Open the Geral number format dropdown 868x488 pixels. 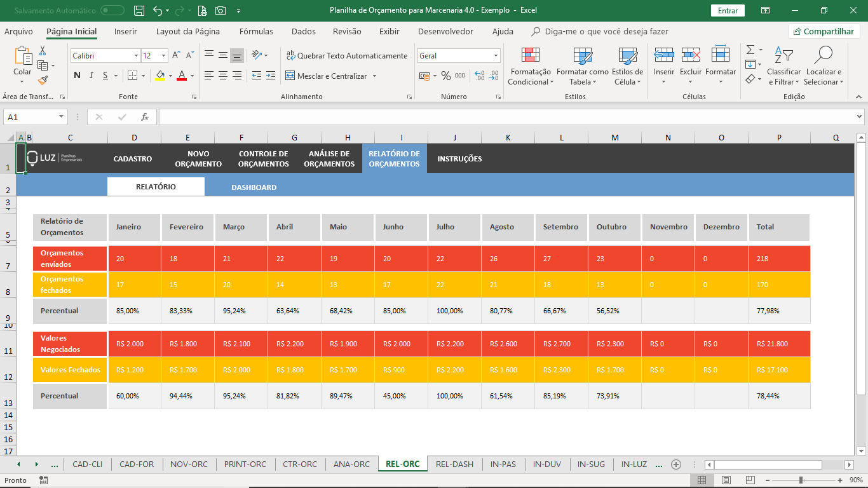click(x=496, y=56)
